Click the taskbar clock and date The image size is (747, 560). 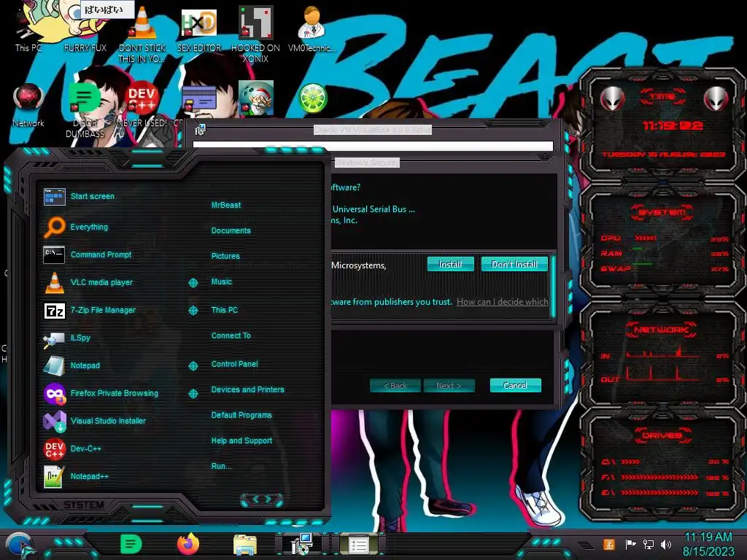click(x=708, y=544)
